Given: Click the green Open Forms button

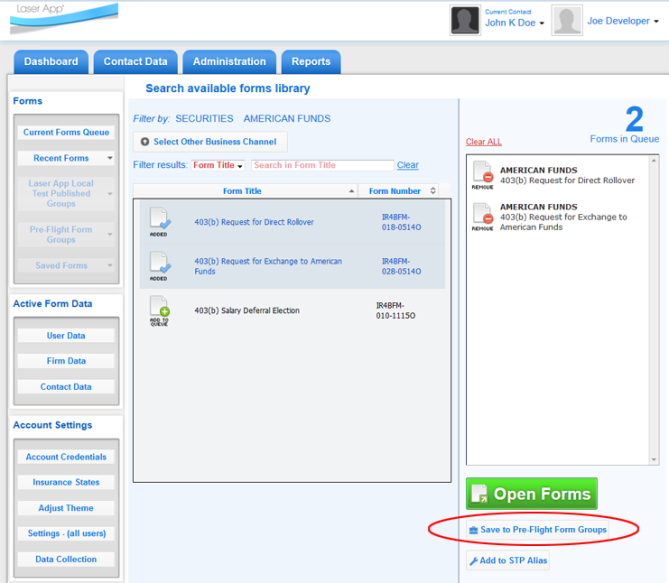Looking at the screenshot, I should (531, 494).
